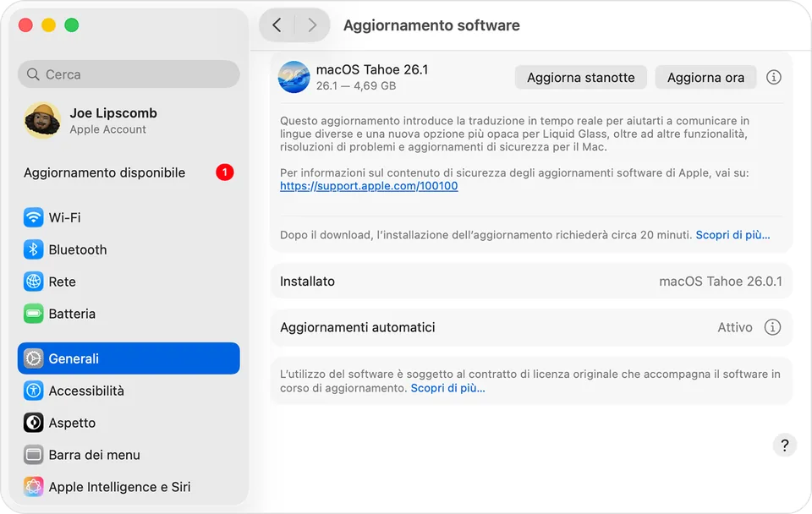Click the search magnifier icon
Viewport: 812px width, 514px height.
(33, 74)
